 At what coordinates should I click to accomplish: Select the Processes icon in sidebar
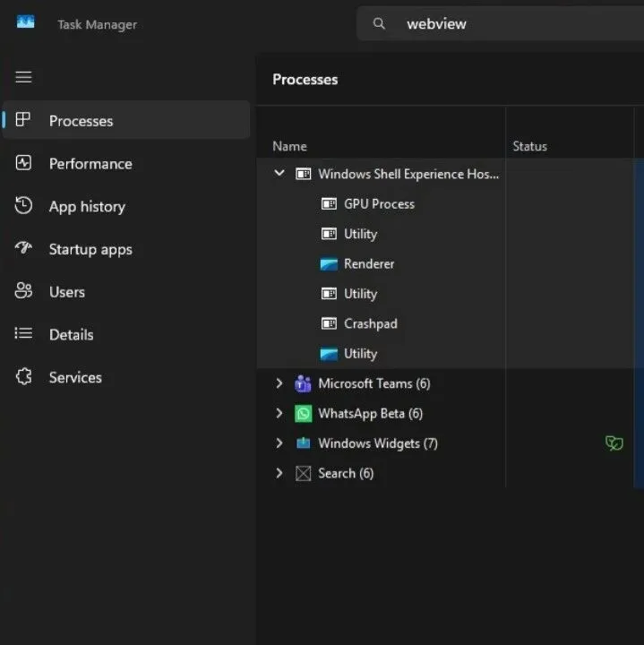pyautogui.click(x=23, y=120)
